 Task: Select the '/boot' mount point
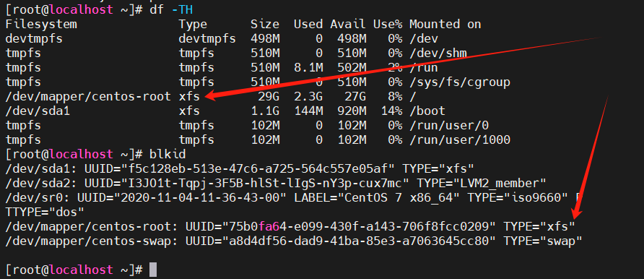coord(427,111)
